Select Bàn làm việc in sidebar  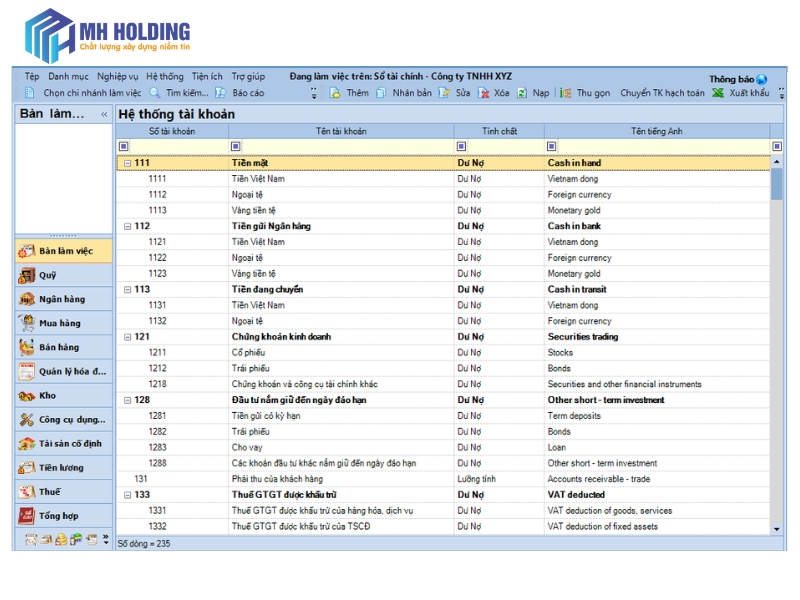[x=64, y=251]
